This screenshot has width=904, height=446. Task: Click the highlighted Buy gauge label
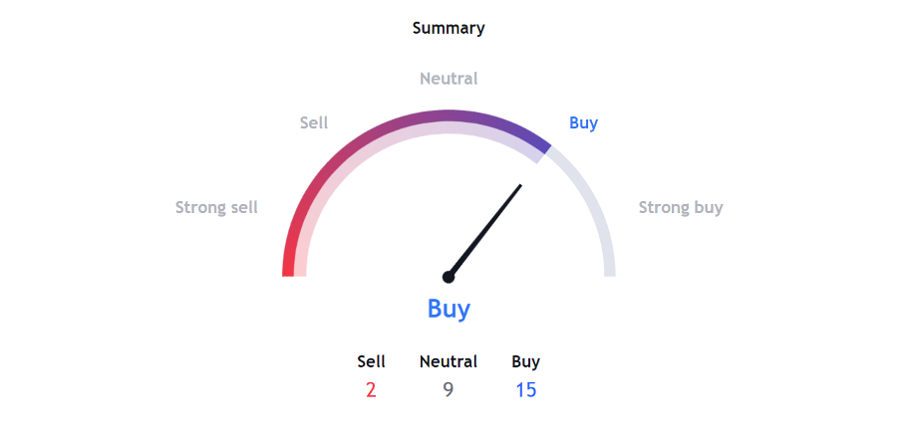pos(583,123)
